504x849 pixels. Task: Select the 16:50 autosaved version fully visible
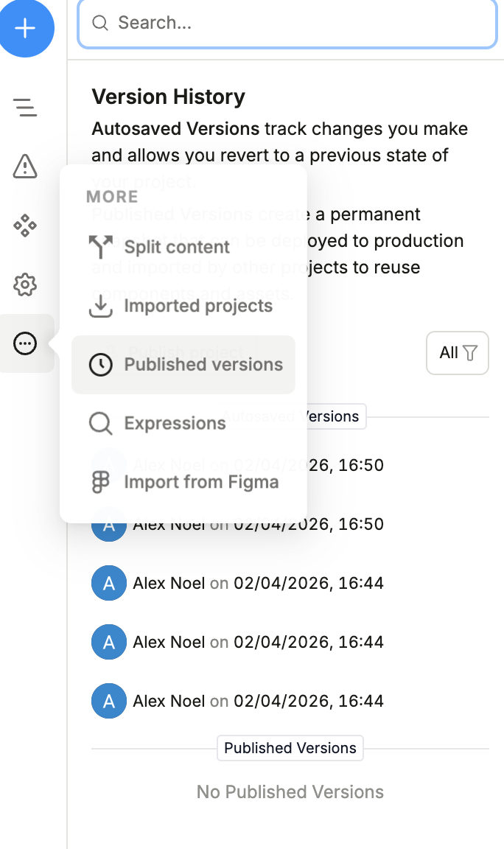click(x=258, y=524)
